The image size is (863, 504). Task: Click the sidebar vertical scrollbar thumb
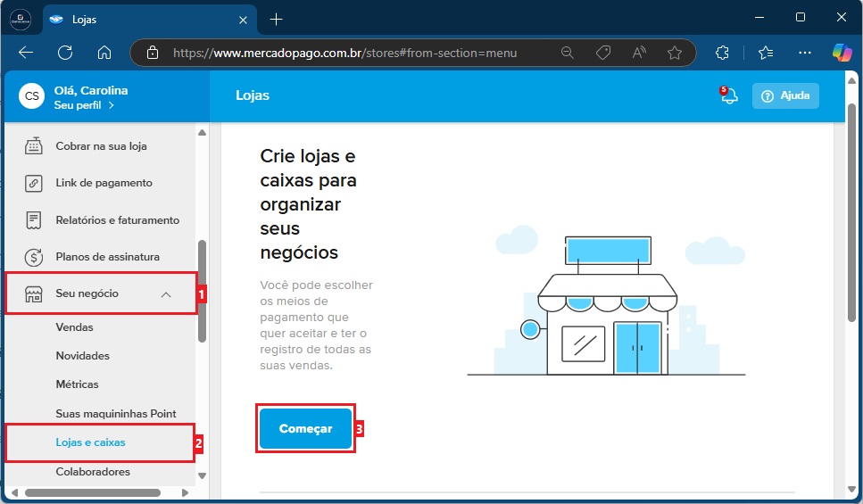coord(202,291)
